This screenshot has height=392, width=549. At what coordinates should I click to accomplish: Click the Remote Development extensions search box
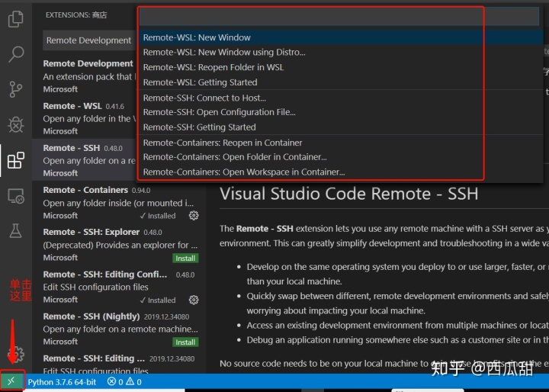(x=89, y=40)
